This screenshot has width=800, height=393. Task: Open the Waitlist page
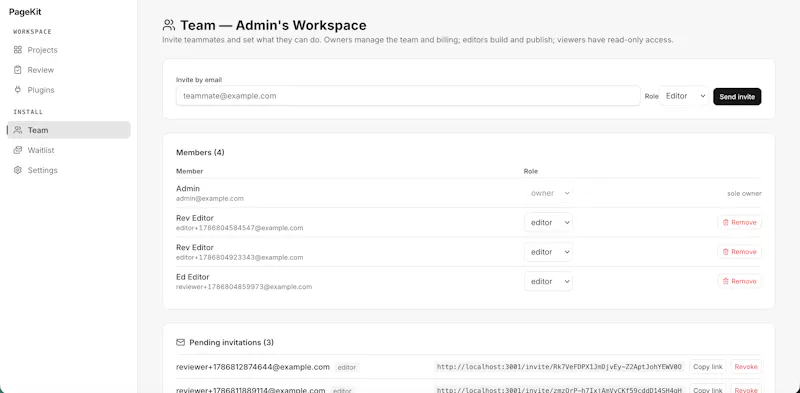(x=69, y=150)
